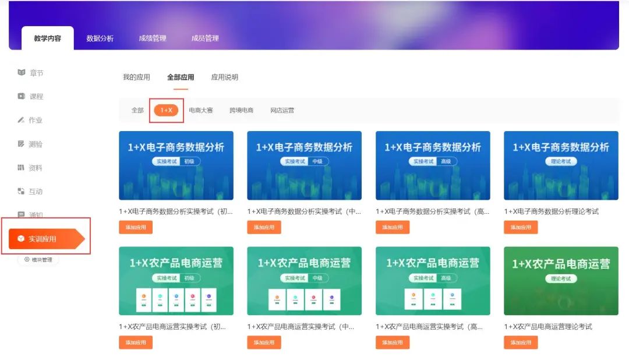Screen dimensions: 629x364
Task: Open the 1+X电子商务数据分析 中级 course thumbnail
Action: (x=304, y=165)
